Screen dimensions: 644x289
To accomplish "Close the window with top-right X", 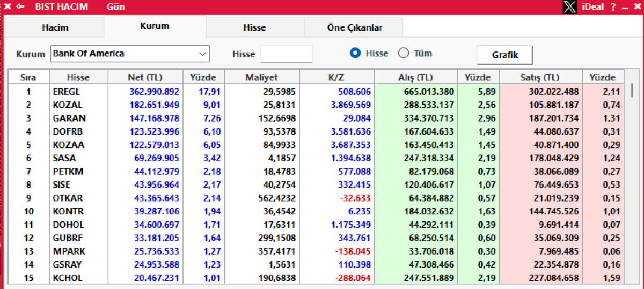I will [636, 7].
